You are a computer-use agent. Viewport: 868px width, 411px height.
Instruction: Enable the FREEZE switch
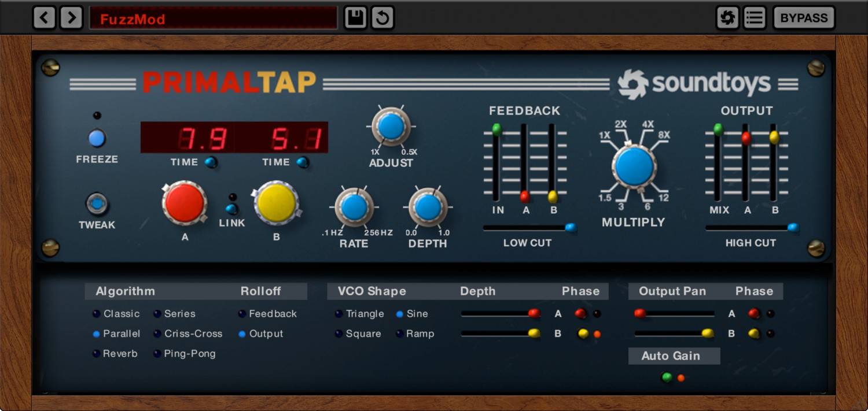pyautogui.click(x=97, y=138)
